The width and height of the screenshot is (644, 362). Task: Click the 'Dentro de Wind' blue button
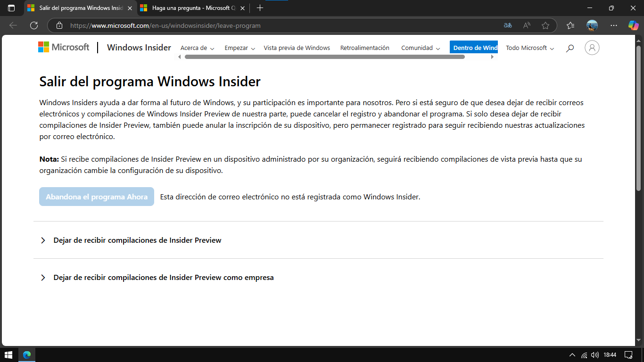[x=474, y=48]
